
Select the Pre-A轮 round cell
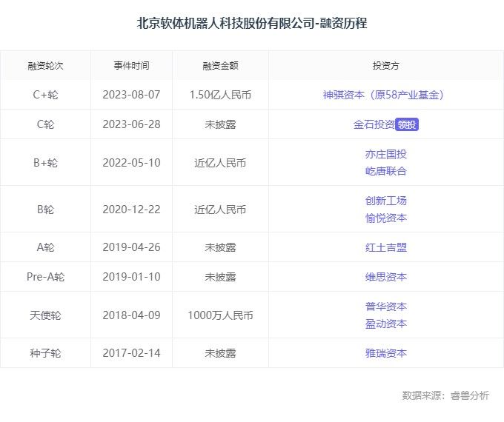[x=45, y=277]
